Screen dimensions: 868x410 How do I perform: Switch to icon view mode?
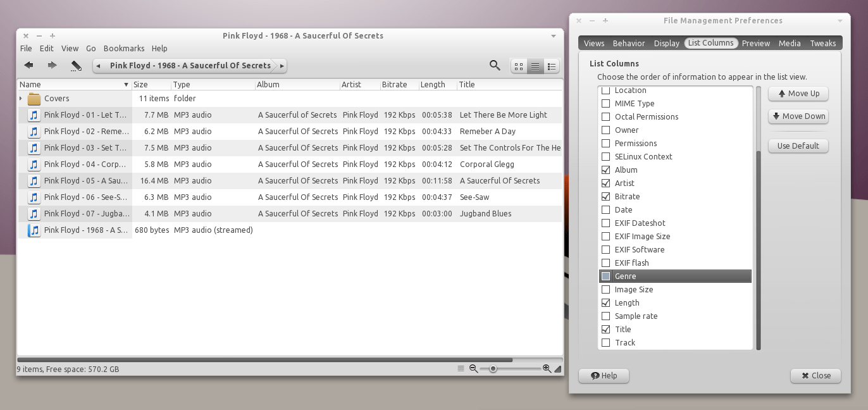[x=519, y=65]
